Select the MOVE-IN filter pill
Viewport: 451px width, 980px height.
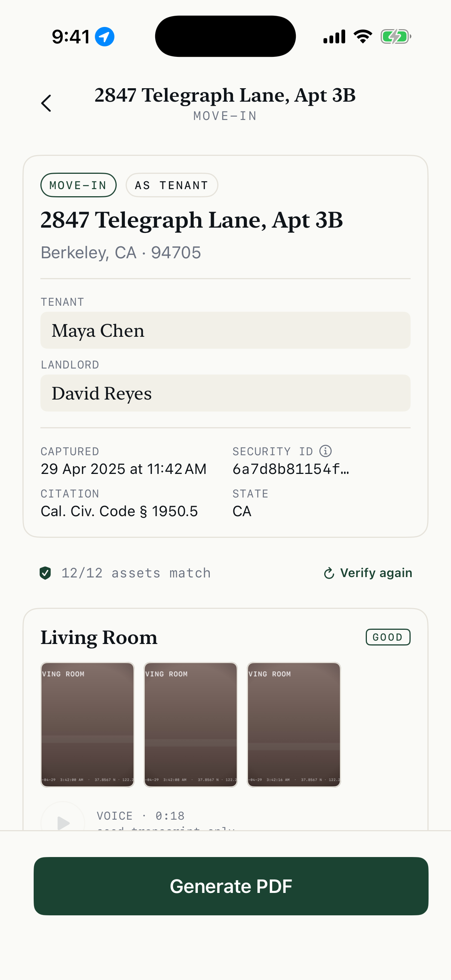click(x=78, y=185)
